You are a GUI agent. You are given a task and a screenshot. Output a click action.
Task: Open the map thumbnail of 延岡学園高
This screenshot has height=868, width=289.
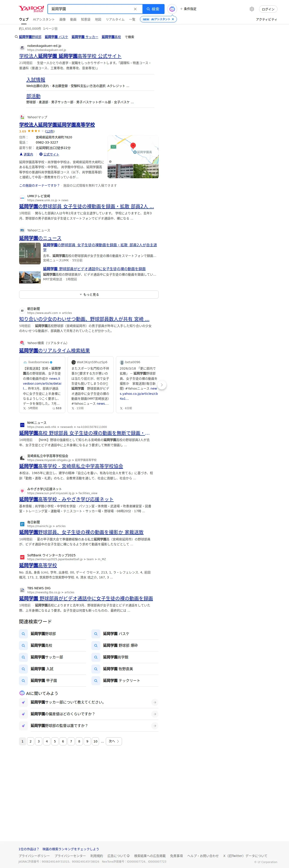pos(133,149)
